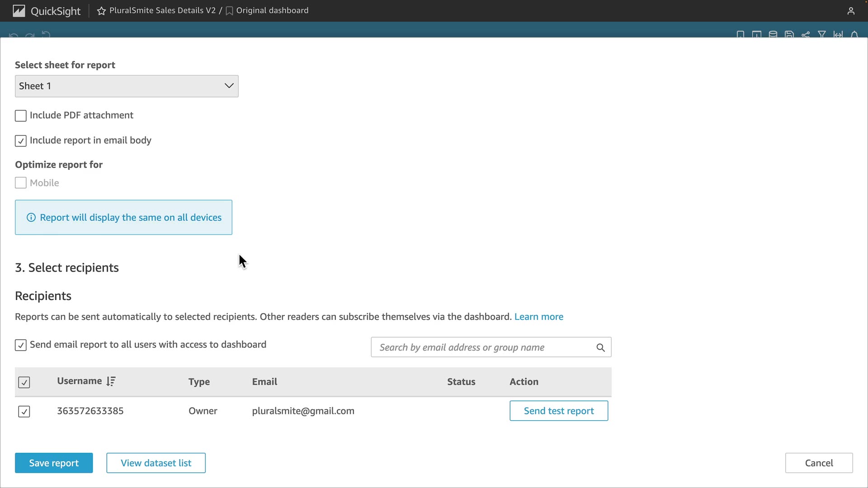Open the Learn more link
The height and width of the screenshot is (488, 868).
tap(538, 317)
